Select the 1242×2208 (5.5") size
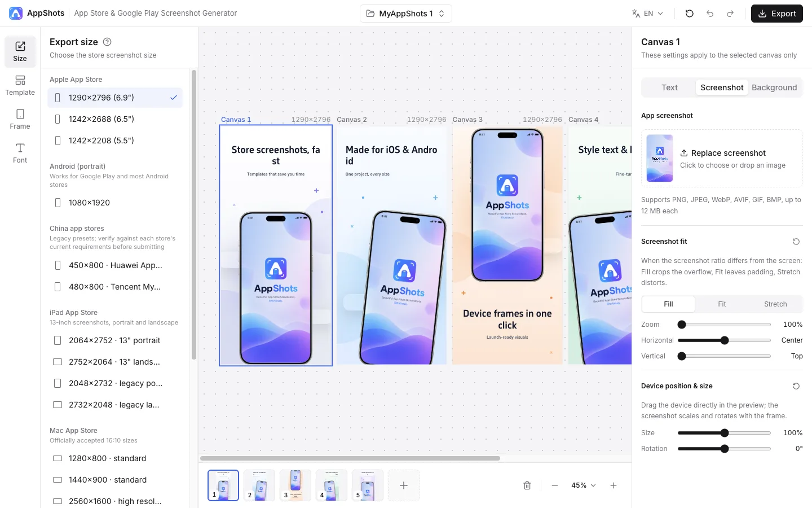 [115, 141]
